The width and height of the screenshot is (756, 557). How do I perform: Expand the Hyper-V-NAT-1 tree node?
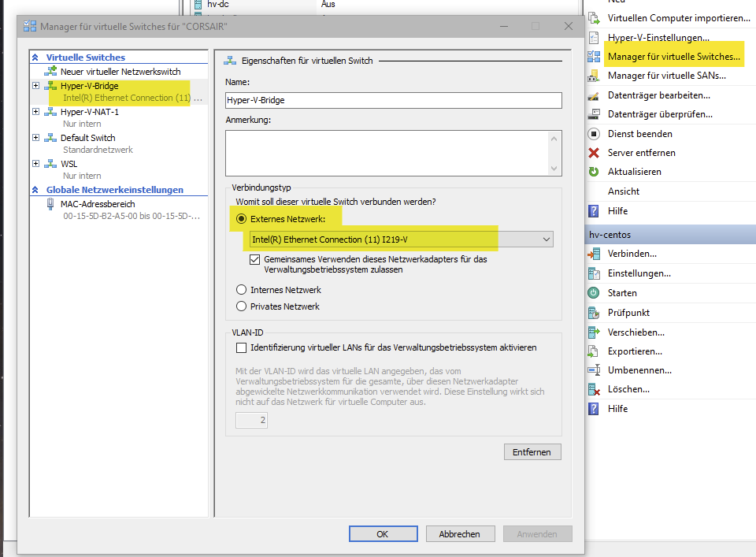click(x=35, y=111)
